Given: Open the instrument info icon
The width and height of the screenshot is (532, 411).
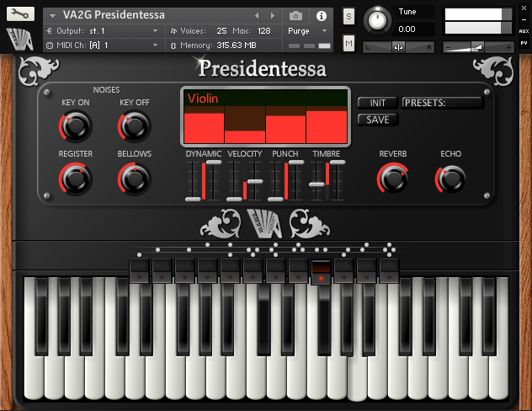Looking at the screenshot, I should tap(321, 15).
